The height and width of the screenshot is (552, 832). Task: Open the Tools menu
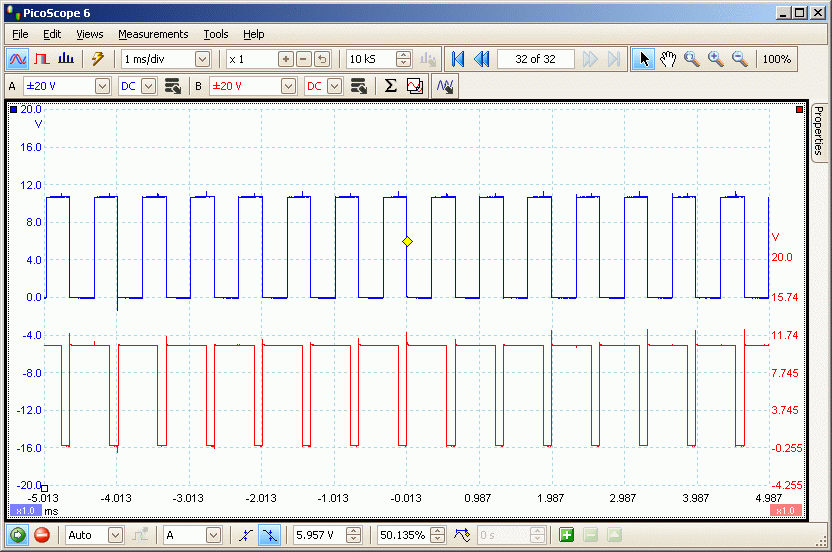click(216, 34)
